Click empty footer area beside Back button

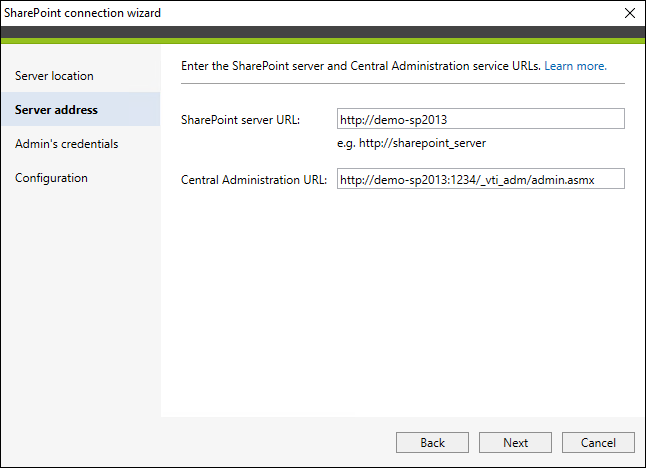tap(198, 442)
